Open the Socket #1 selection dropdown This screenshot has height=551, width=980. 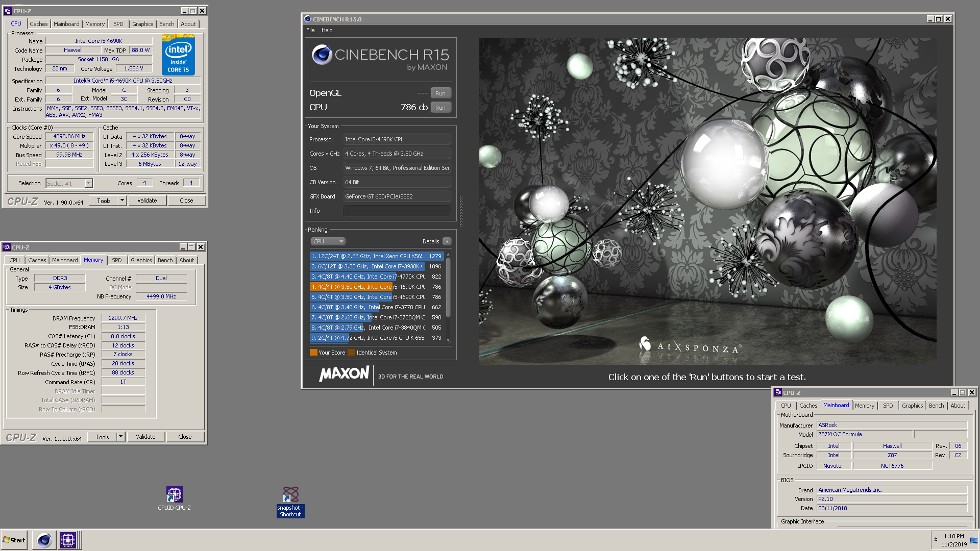pyautogui.click(x=69, y=183)
